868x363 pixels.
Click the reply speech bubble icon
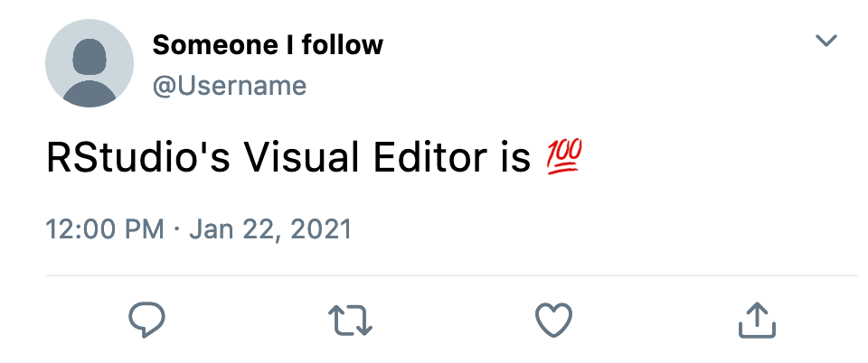(x=146, y=320)
